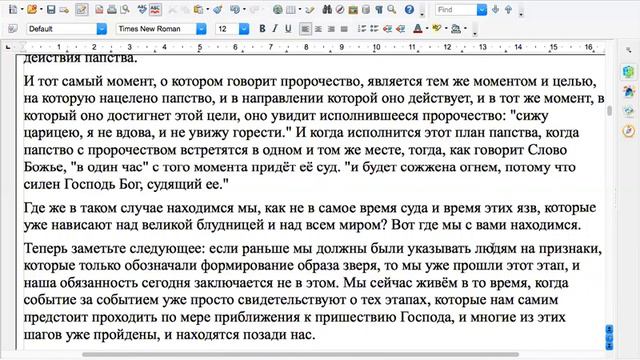Apply Background Color swatch
The image size is (640, 360).
[x=456, y=29]
